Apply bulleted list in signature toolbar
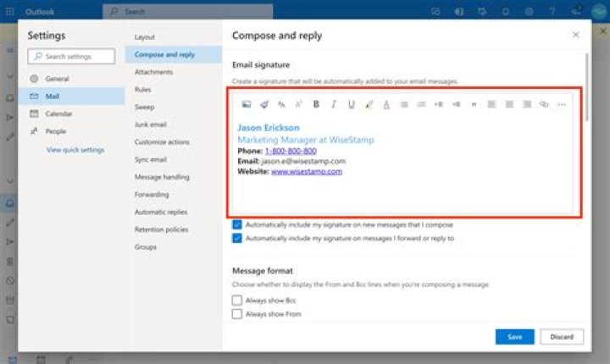 tap(404, 104)
